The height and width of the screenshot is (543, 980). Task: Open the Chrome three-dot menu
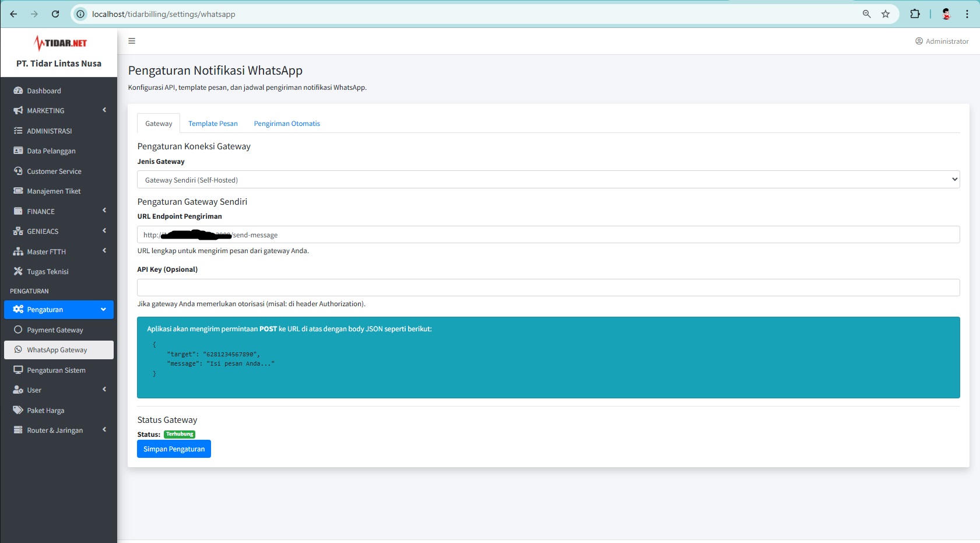tap(967, 14)
